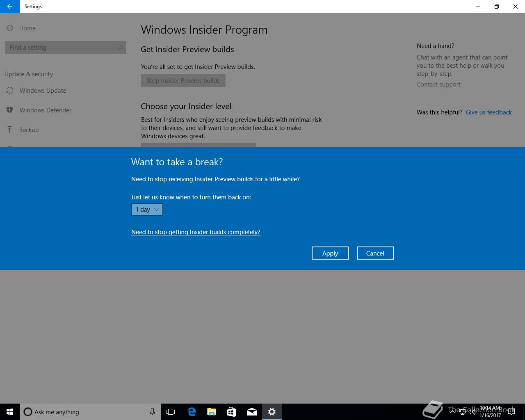Open 'Need to stop getting Insider builds completely?' link
This screenshot has width=525, height=420.
[x=196, y=232]
